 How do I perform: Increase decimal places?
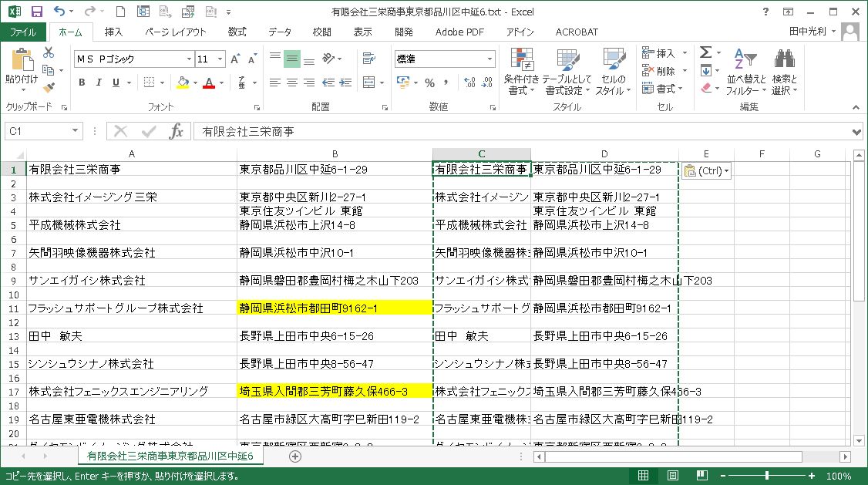[x=469, y=83]
